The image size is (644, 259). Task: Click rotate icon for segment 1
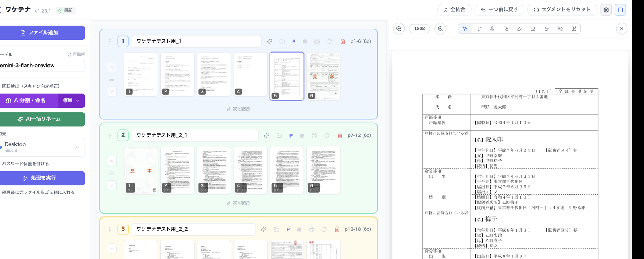pyautogui.click(x=330, y=41)
